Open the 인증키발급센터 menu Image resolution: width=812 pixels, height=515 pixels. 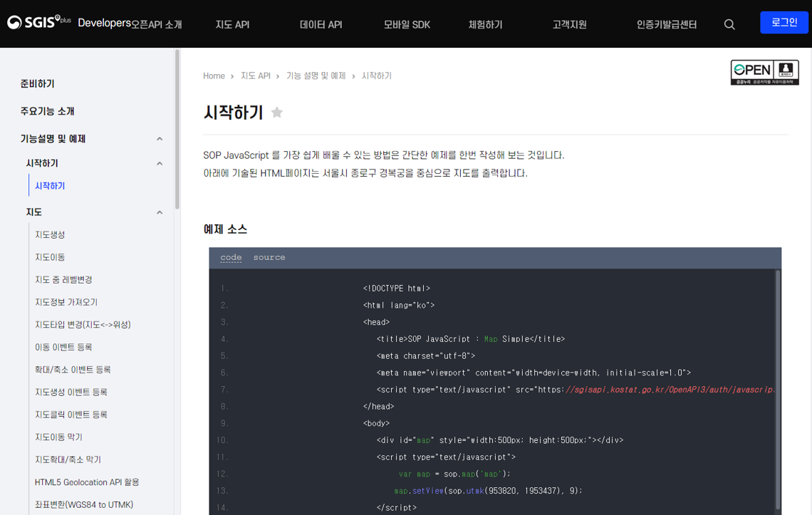point(667,24)
